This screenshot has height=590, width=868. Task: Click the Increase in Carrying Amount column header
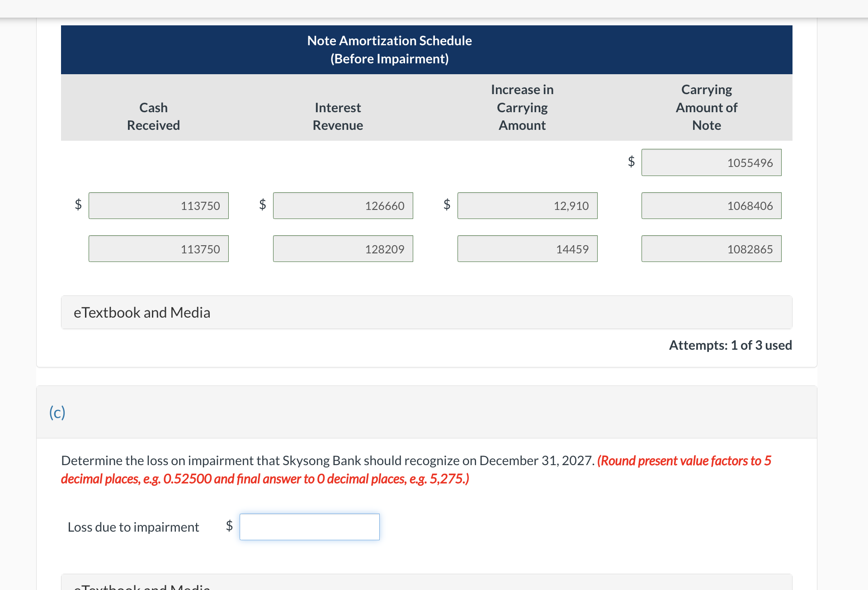tap(520, 107)
